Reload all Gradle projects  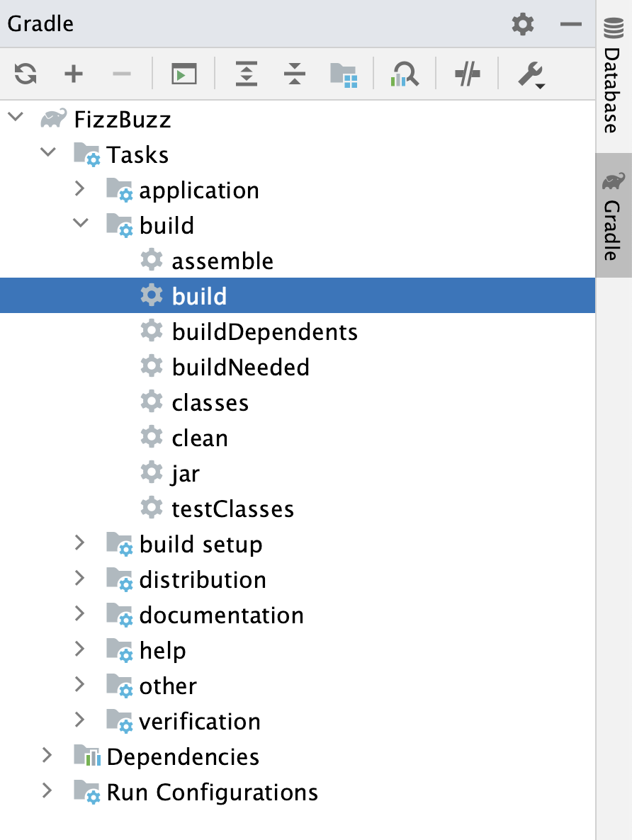(x=26, y=74)
